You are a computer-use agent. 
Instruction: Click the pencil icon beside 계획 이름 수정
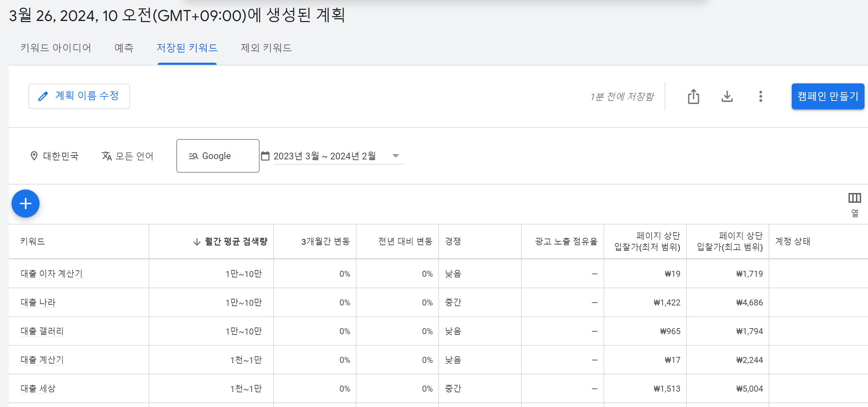click(x=43, y=96)
